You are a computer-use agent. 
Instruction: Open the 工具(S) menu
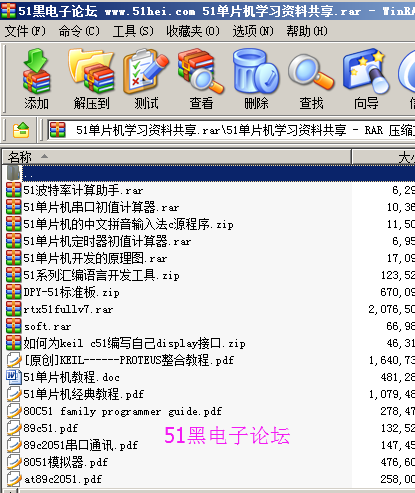click(133, 31)
